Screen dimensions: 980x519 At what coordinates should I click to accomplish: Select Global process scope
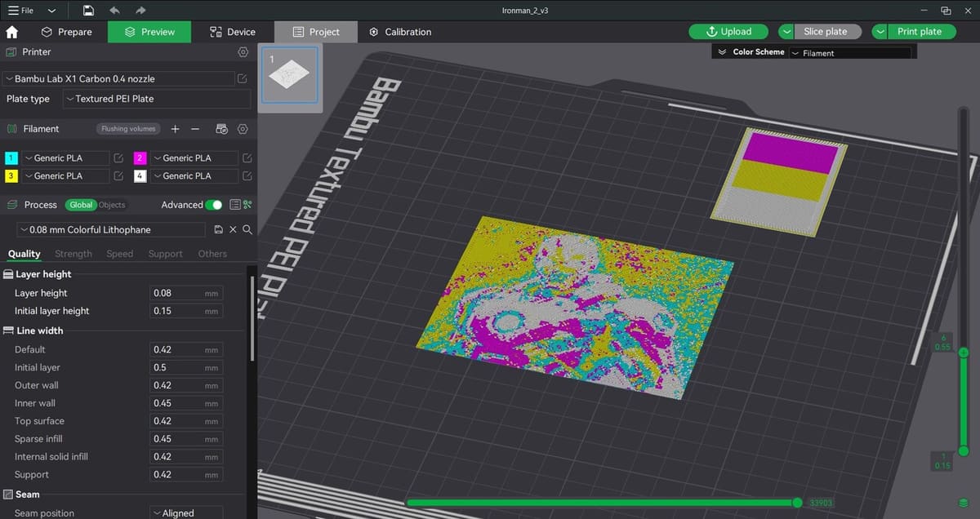[x=81, y=205]
